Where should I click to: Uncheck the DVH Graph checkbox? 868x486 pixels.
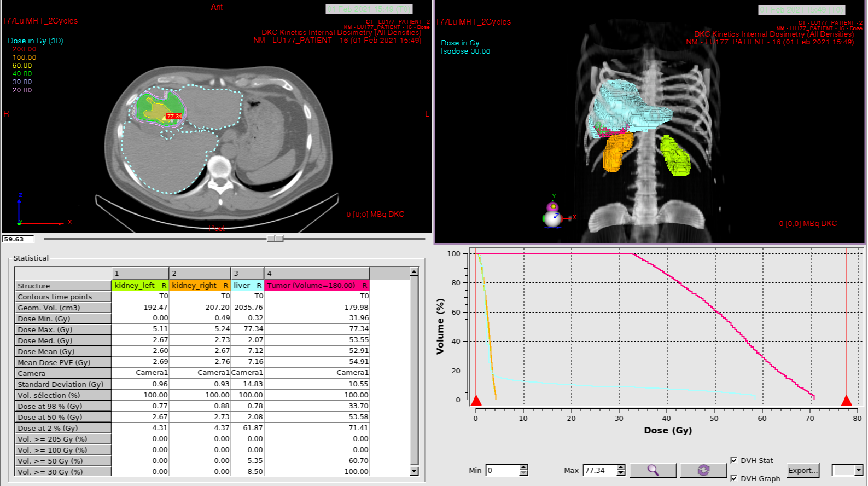coord(733,478)
